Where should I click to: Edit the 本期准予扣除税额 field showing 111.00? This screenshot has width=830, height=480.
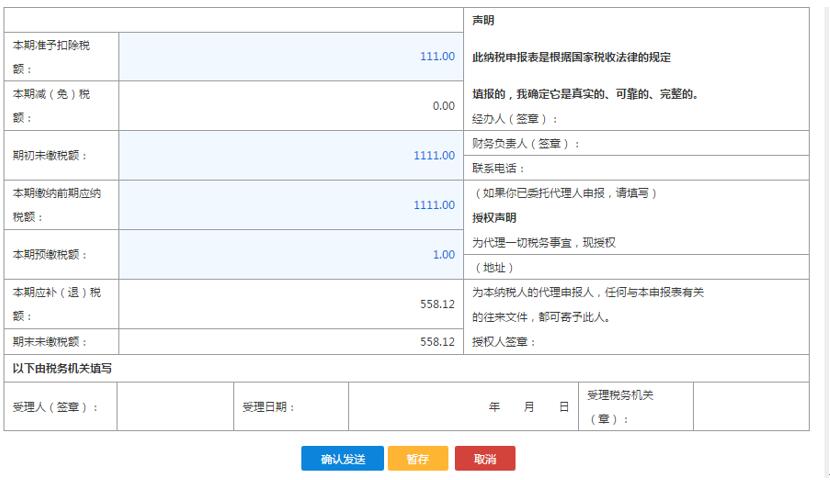click(290, 57)
